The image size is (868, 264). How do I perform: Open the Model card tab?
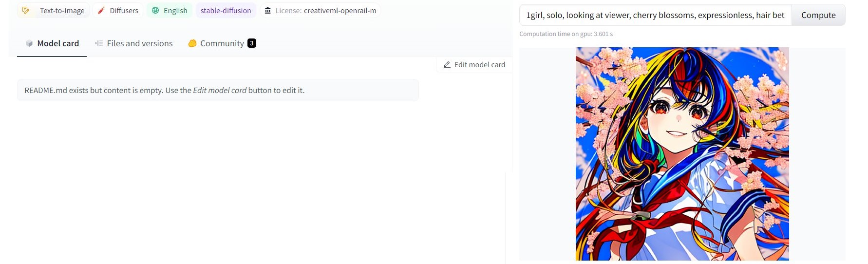pyautogui.click(x=52, y=43)
